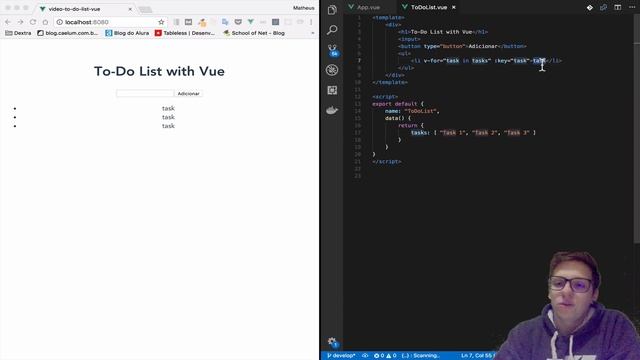Click the tasks array line in the editor

click(473, 133)
